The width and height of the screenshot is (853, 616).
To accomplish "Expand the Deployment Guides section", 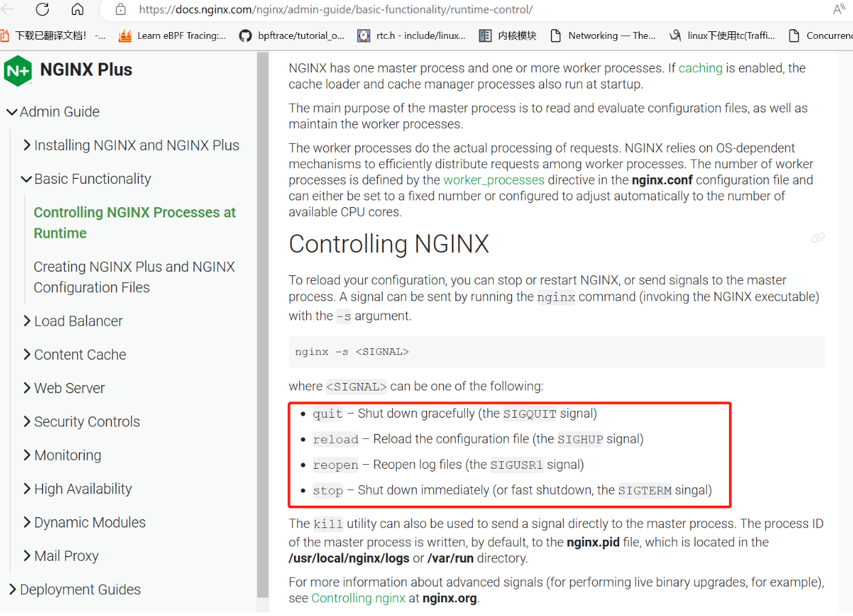I will (x=12, y=589).
